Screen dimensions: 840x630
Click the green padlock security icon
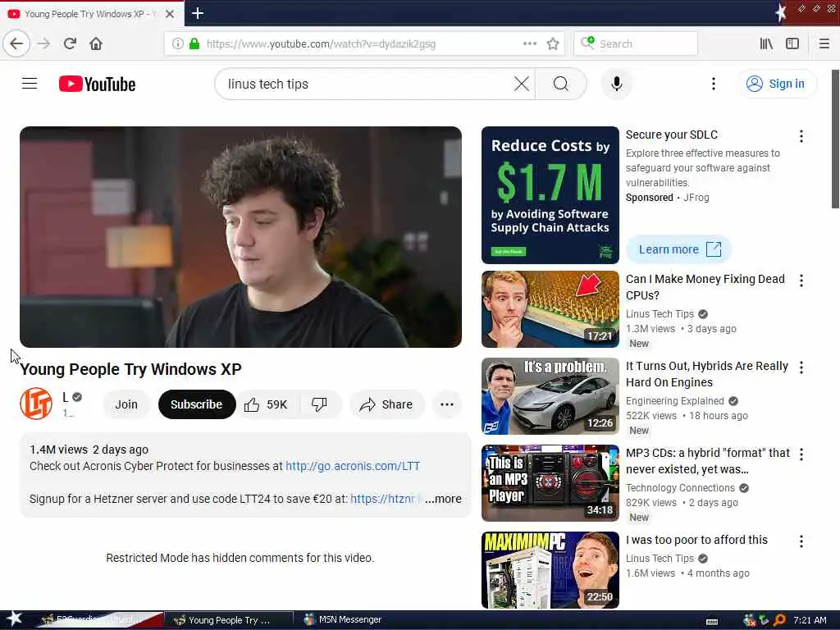tap(194, 43)
